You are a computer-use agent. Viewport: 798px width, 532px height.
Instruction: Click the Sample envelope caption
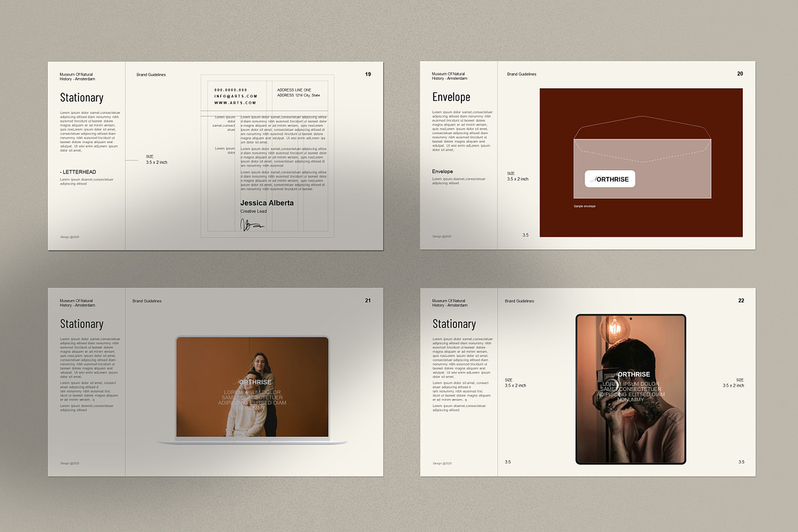click(585, 206)
